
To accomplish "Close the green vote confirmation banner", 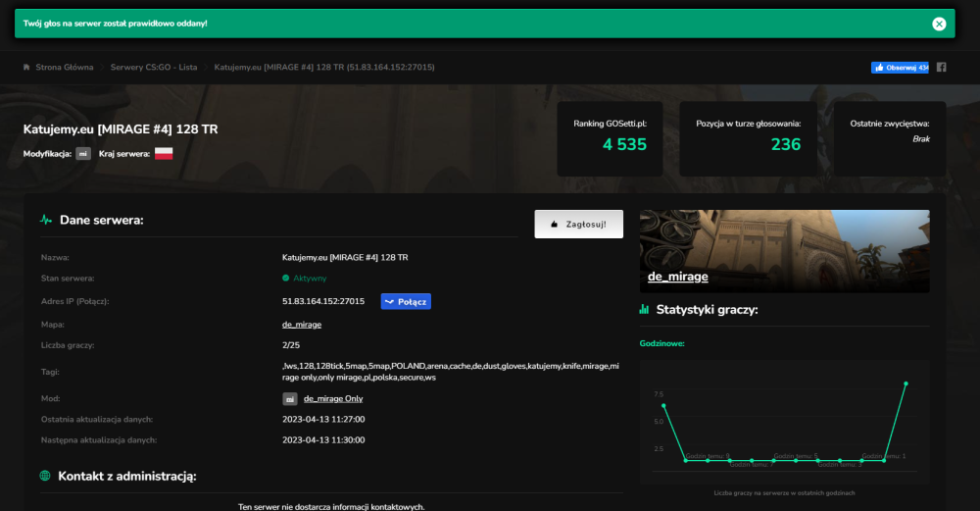I will tap(939, 24).
